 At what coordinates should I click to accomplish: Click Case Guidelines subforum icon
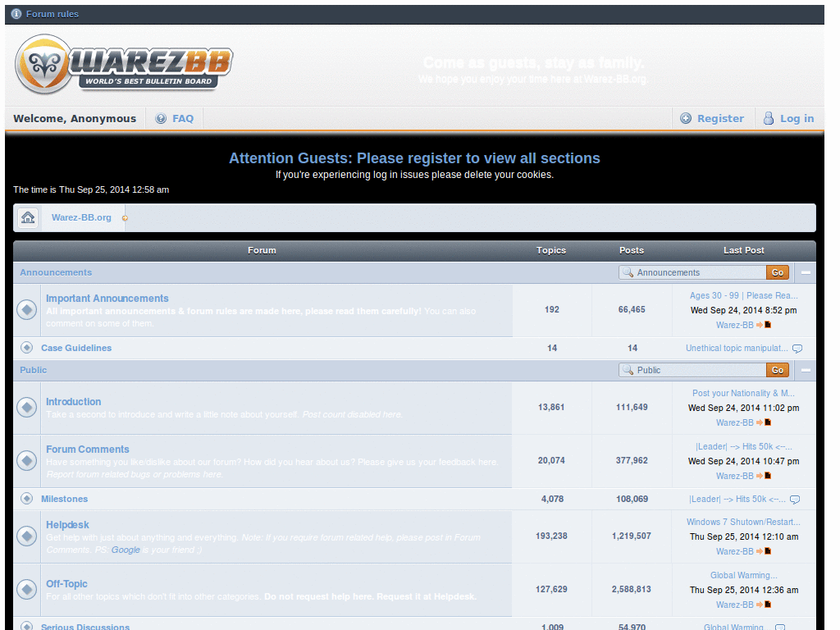point(27,348)
